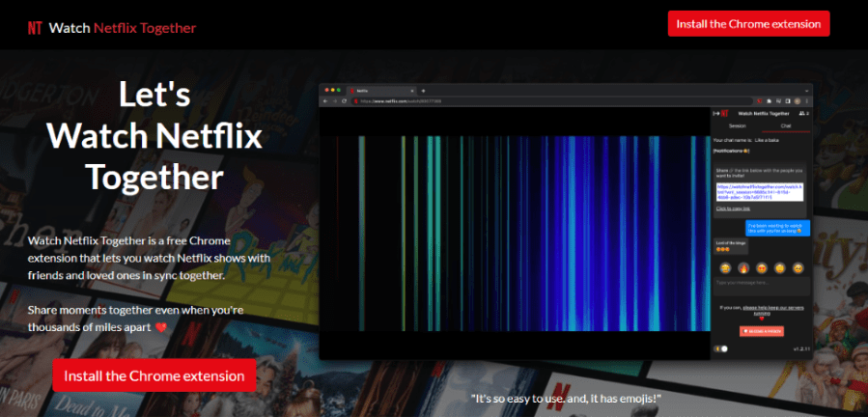Click the 'Share moments together' paragraph
Screen dimensions: 868x417
point(135,319)
